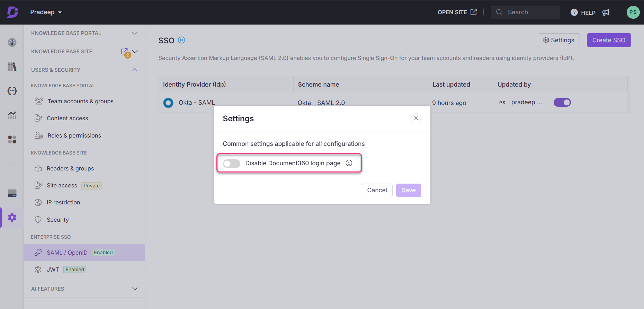Click the 9 hours ago cell
The image size is (644, 309).
[x=449, y=103]
